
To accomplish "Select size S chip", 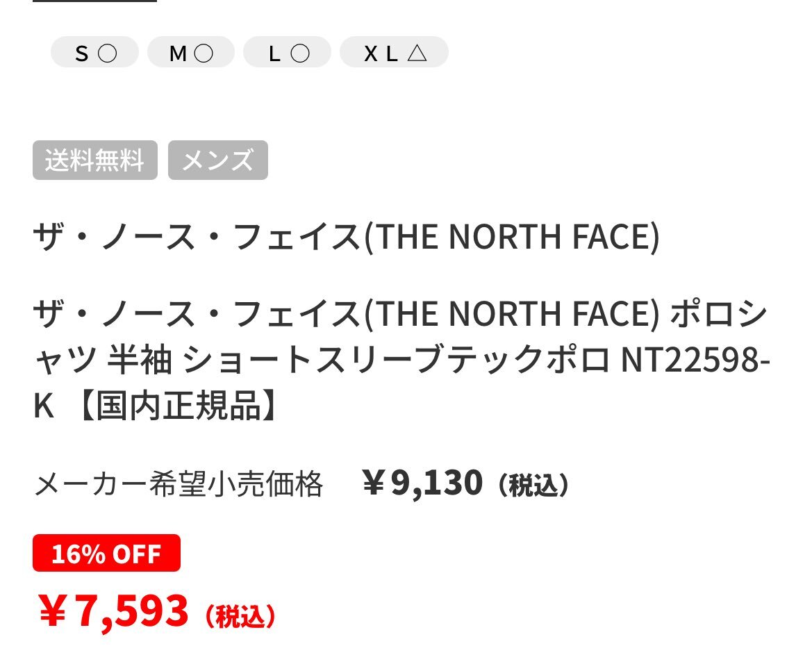I will click(x=94, y=53).
